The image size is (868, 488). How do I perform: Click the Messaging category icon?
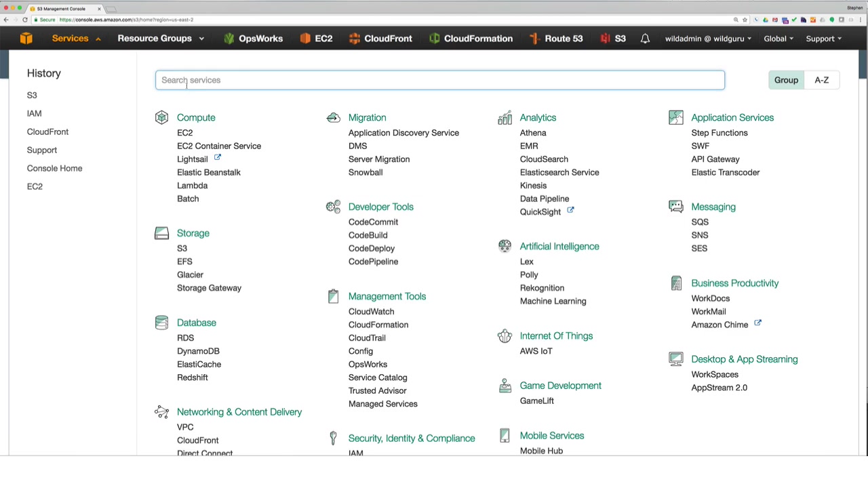(x=676, y=207)
